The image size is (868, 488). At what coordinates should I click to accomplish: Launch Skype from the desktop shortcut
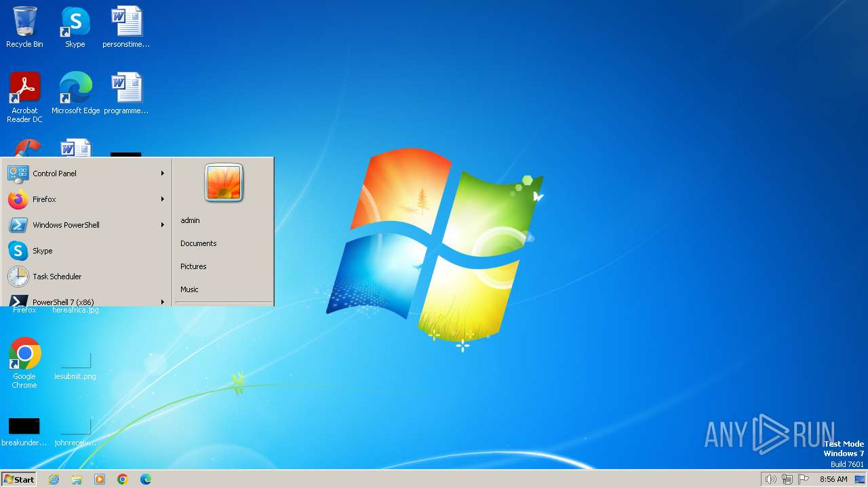pos(75,27)
